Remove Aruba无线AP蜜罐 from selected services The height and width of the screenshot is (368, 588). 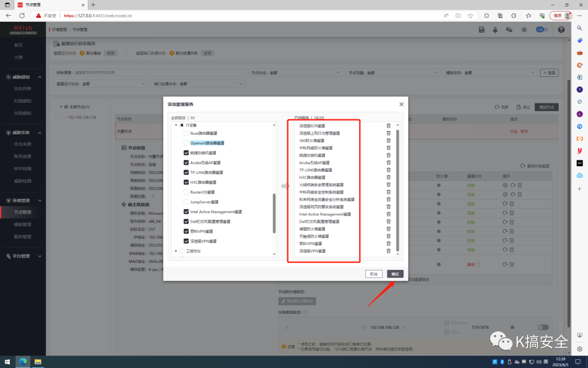coord(389,162)
